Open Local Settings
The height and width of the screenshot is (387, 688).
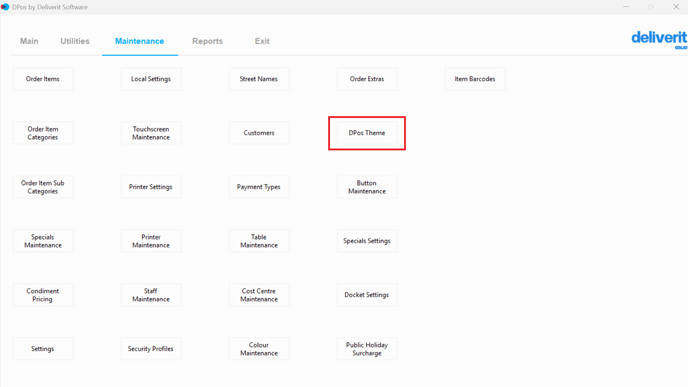pyautogui.click(x=151, y=79)
